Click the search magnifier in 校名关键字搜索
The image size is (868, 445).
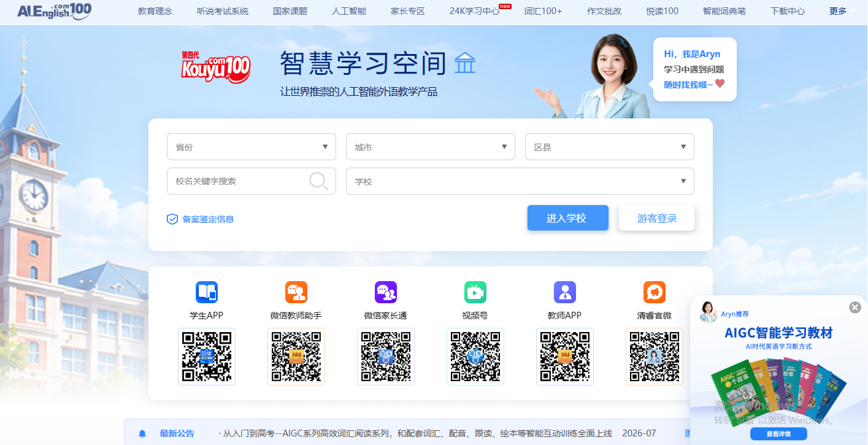(x=318, y=180)
